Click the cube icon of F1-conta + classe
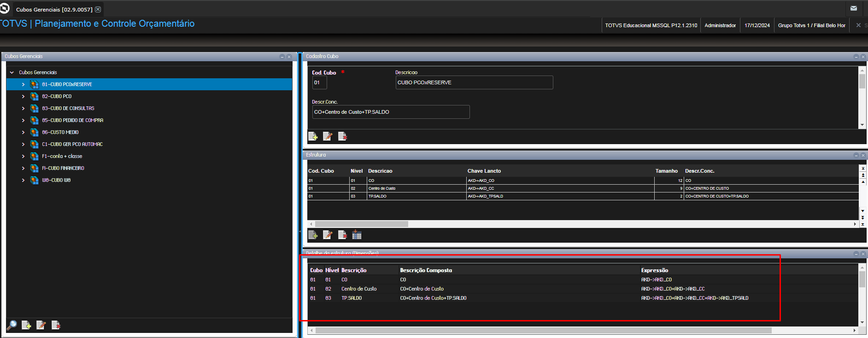The image size is (868, 338). [35, 156]
